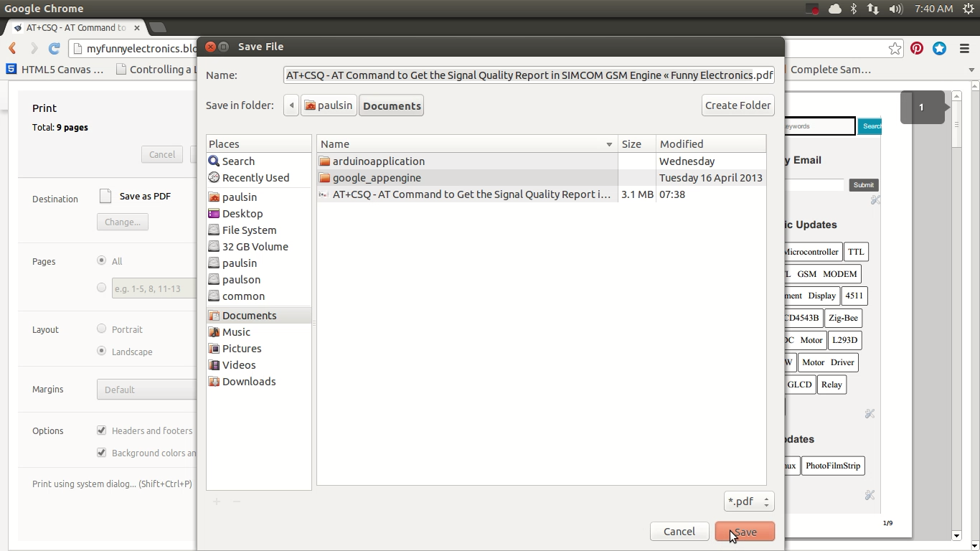Select custom page range radio button
This screenshot has height=551, width=980.
click(x=101, y=288)
